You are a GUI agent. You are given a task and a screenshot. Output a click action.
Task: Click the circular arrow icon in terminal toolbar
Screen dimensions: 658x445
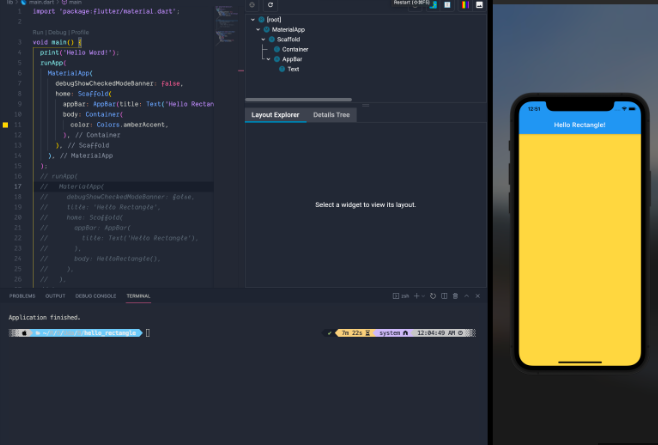click(x=433, y=296)
